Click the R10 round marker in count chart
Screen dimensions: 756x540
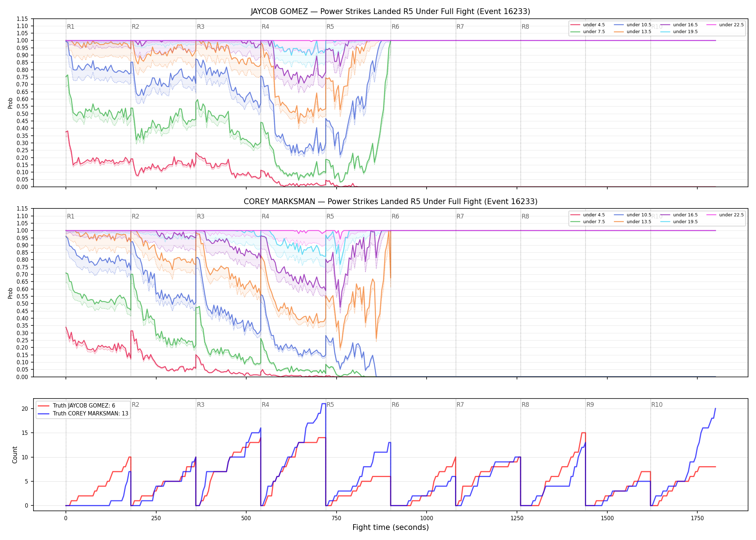(x=657, y=405)
